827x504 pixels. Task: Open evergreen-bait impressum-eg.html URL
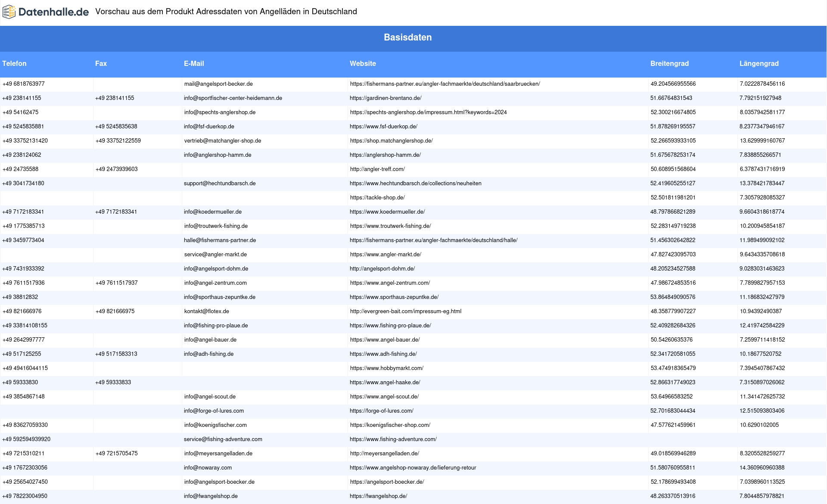click(406, 311)
